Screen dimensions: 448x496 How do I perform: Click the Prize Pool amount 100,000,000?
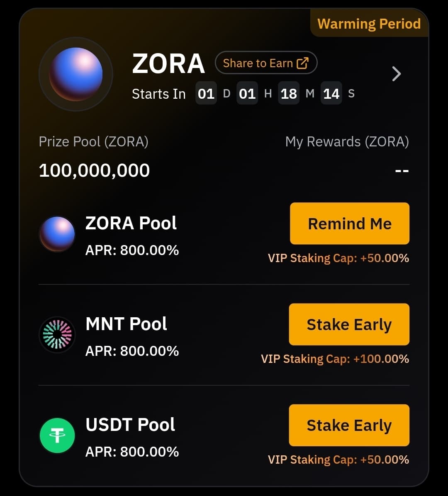point(94,170)
